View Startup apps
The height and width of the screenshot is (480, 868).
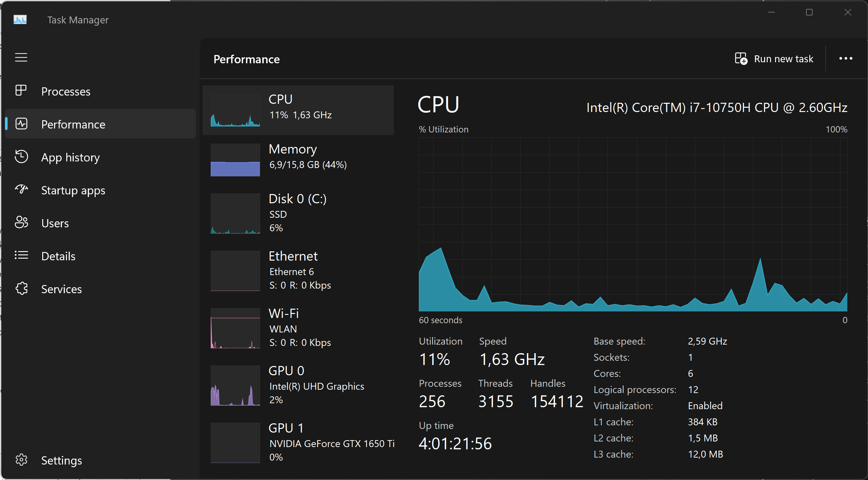(x=73, y=190)
